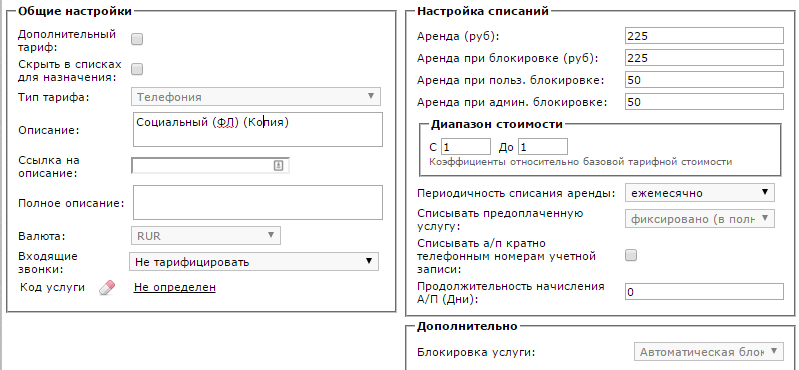The height and width of the screenshot is (370, 799).
Task: Click the eraser icon beside Код услуги
Action: [x=107, y=288]
